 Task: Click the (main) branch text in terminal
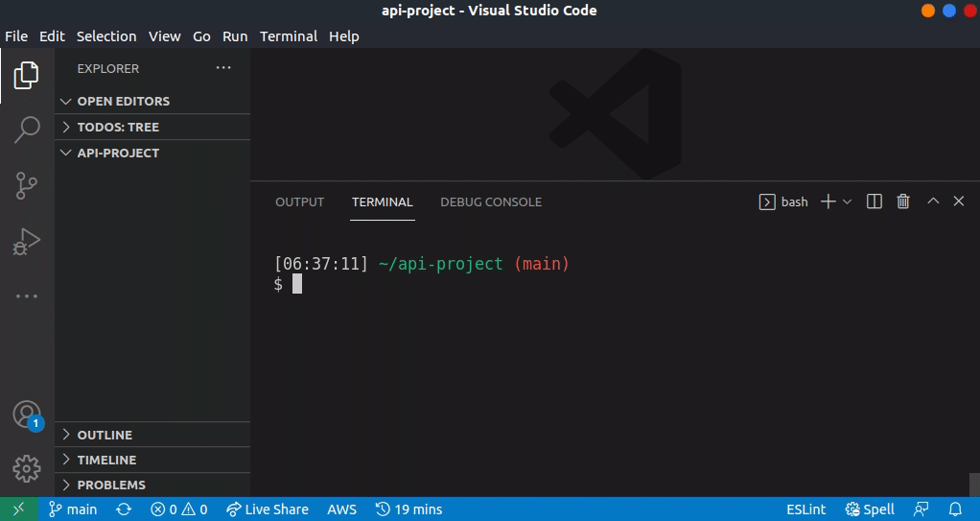point(541,264)
